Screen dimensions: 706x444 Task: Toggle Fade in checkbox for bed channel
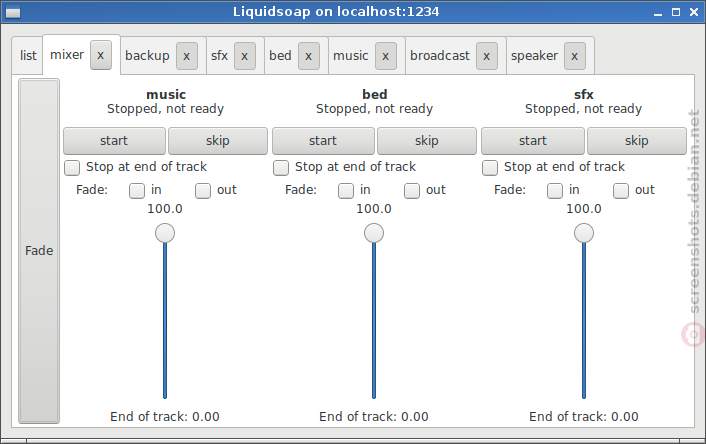tap(346, 190)
